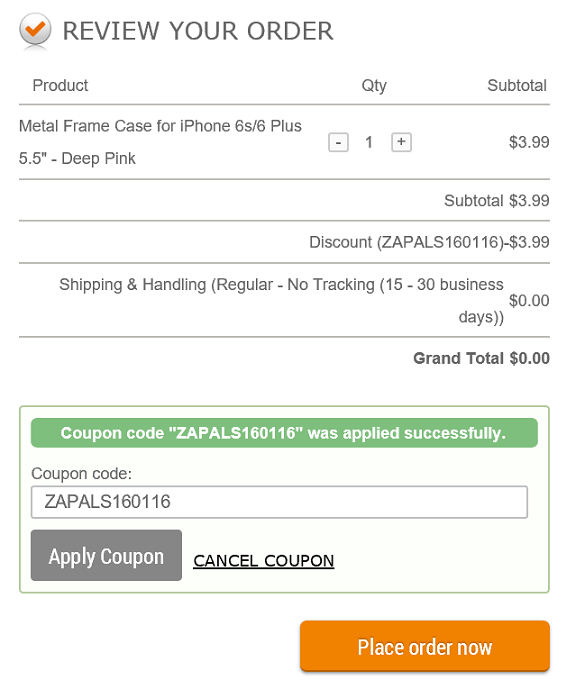
Task: Click the green coupon applied success message
Action: [x=284, y=433]
